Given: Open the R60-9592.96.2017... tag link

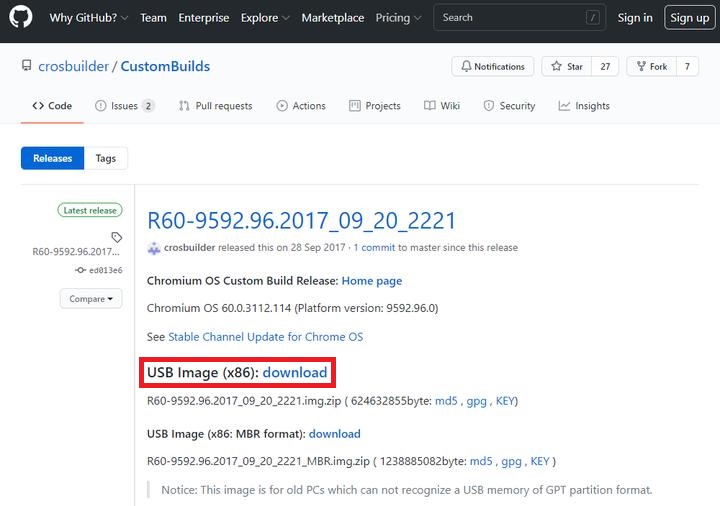Looking at the screenshot, I should click(76, 252).
